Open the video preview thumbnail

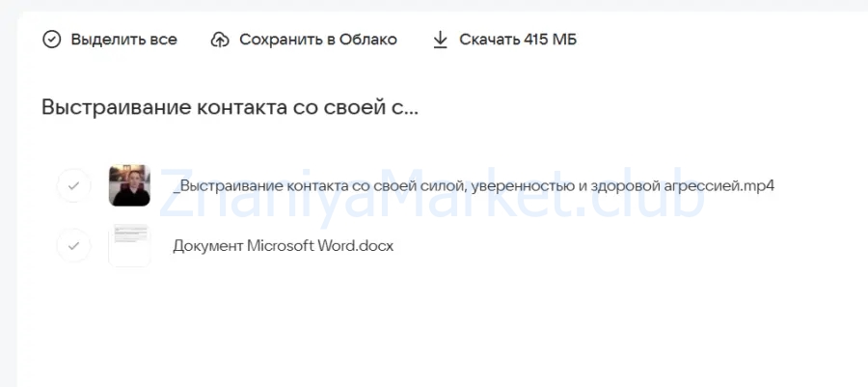[129, 185]
